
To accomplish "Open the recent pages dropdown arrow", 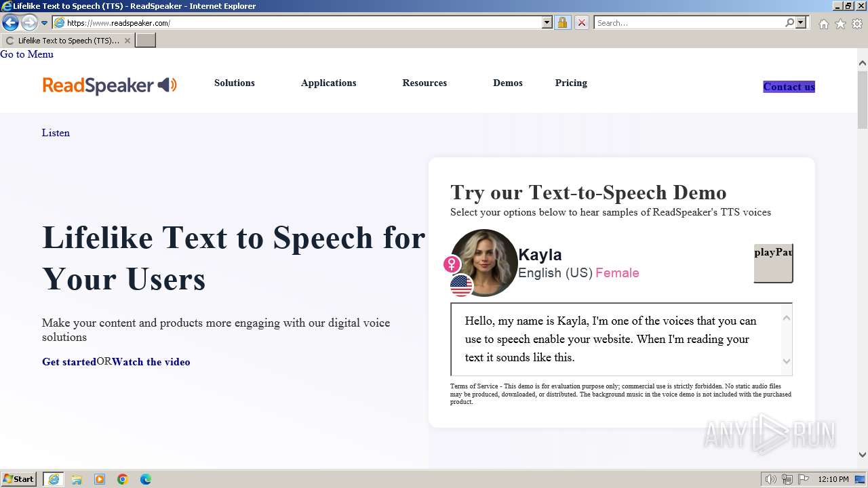I will pos(45,23).
